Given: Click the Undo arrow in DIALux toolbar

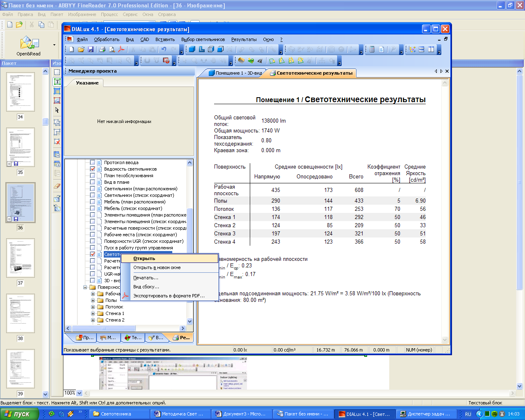Looking at the screenshot, I should (x=164, y=50).
